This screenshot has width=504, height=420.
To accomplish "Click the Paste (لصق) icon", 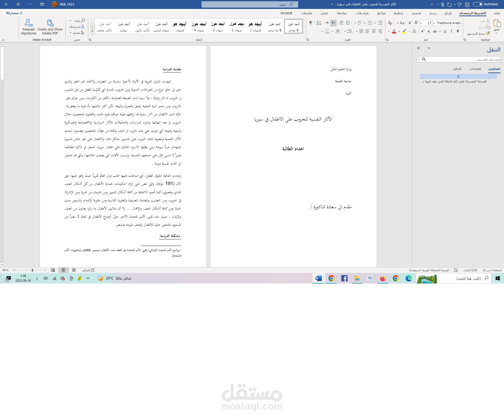I will click(x=497, y=23).
